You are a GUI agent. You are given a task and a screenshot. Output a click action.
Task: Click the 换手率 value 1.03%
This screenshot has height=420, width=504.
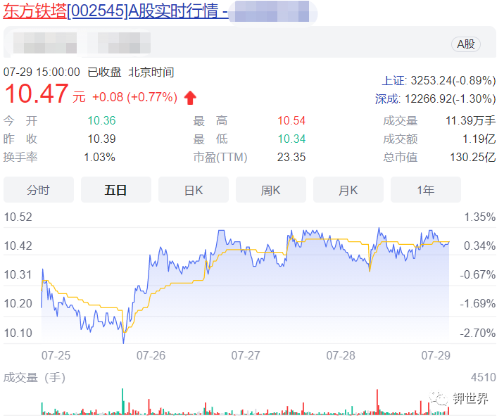tap(99, 157)
